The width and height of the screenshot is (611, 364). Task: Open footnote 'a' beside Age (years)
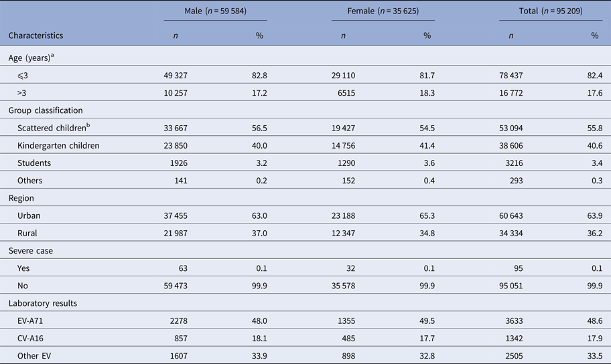(x=52, y=56)
